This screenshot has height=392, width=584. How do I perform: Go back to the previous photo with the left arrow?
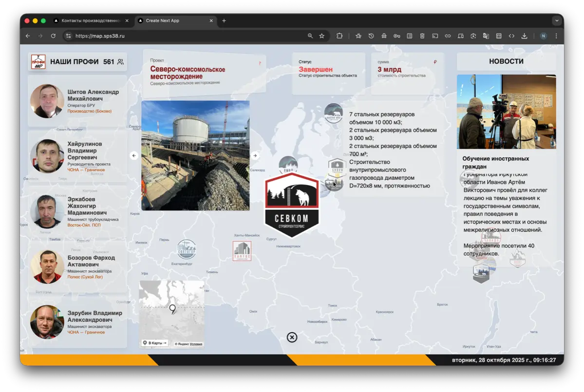tap(134, 155)
